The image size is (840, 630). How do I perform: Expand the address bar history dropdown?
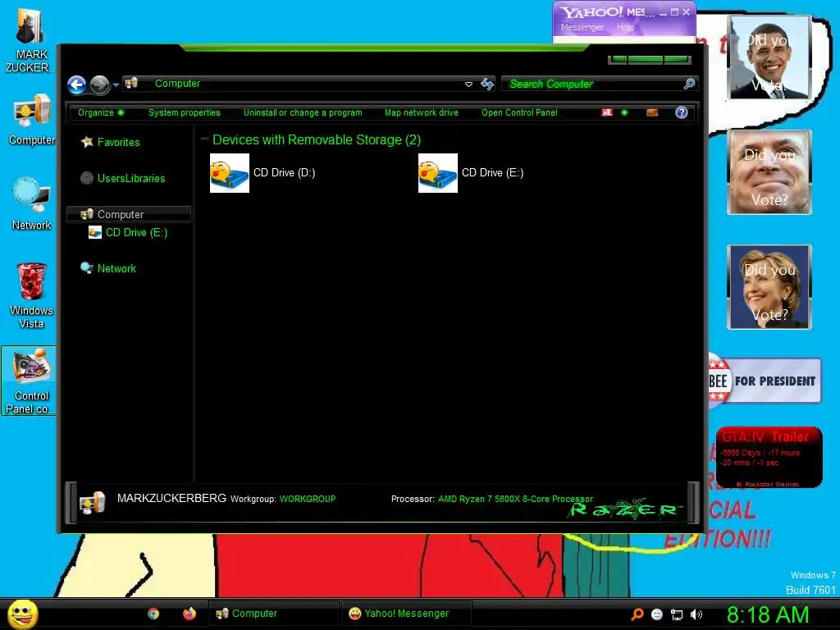(468, 84)
